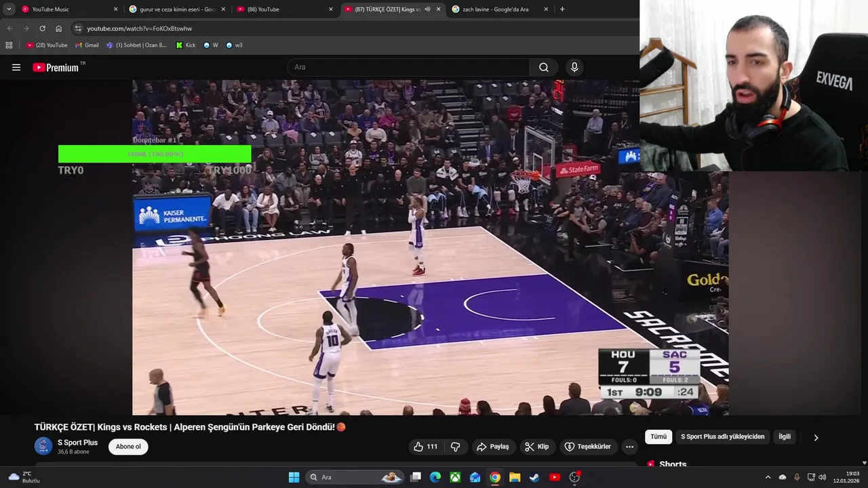Open the weather widget showing 2°C
Image resolution: width=868 pixels, height=488 pixels.
(x=24, y=477)
